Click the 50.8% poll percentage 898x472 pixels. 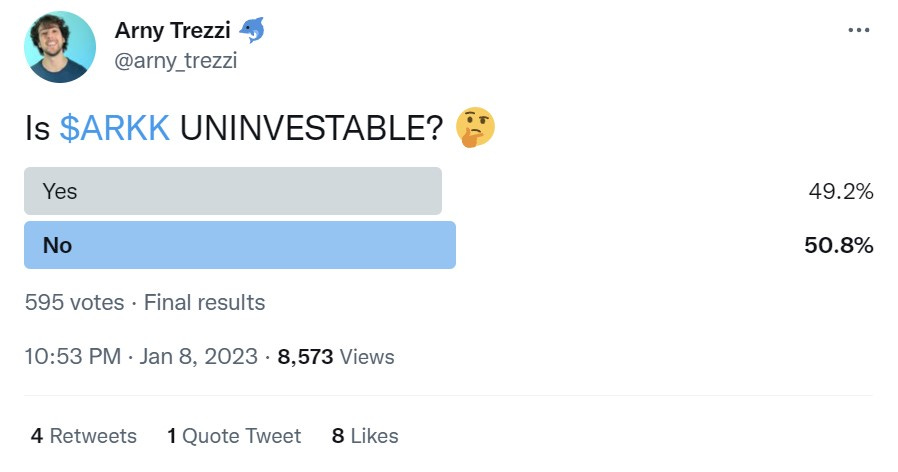tap(838, 245)
